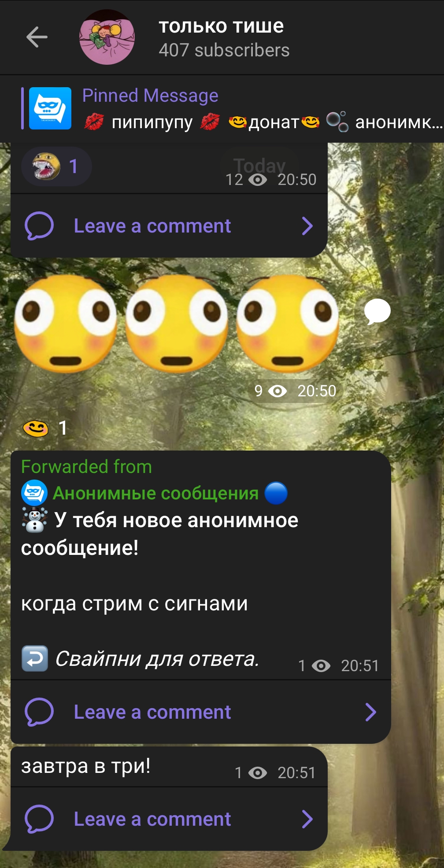Open white comment bubble beside the stickers
This screenshot has width=444, height=868.
[x=377, y=312]
